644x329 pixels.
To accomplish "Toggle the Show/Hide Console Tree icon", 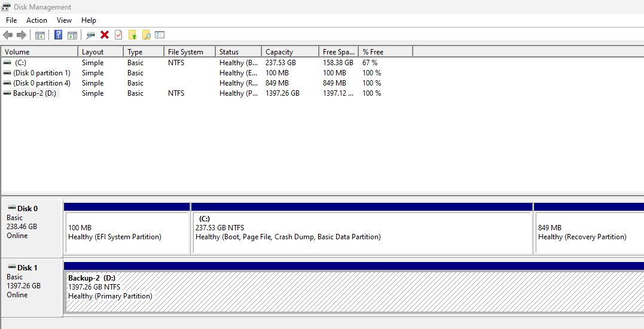I will (x=40, y=35).
